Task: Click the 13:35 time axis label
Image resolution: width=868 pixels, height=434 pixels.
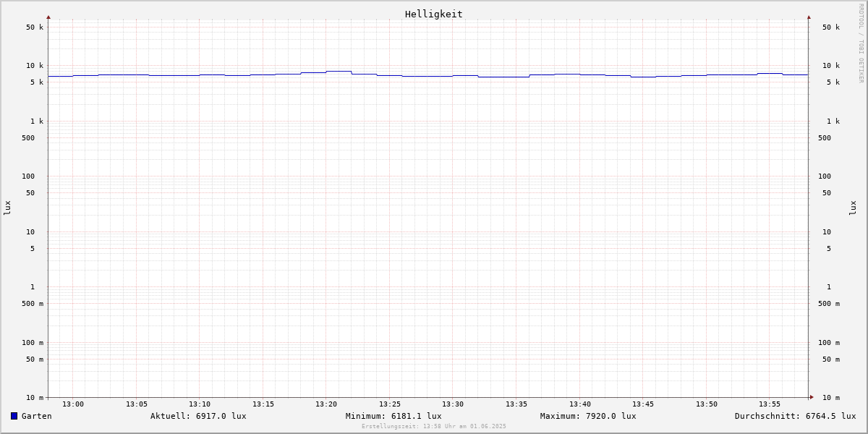Action: coord(516,404)
